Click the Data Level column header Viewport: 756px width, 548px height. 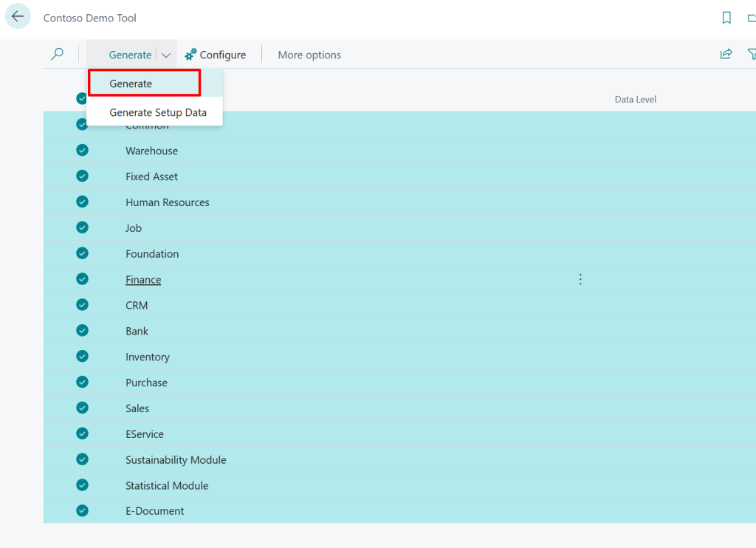[x=635, y=99]
